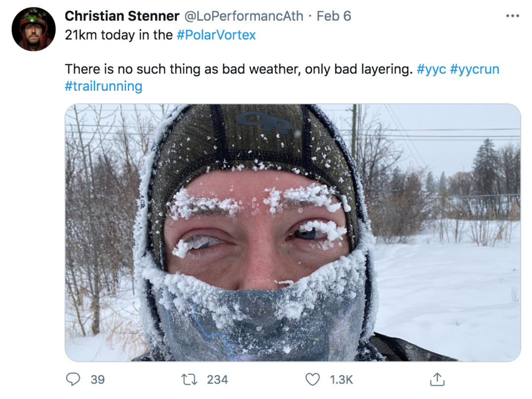Viewport: 532px width, 399px height.
Task: Click the 39 replies count
Action: coord(98,379)
